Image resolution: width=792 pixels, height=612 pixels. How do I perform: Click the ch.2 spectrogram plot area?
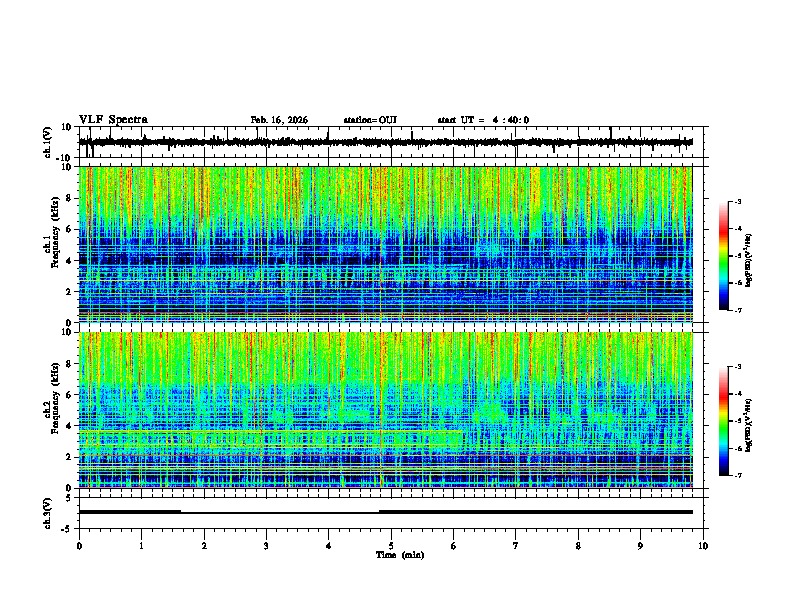click(x=386, y=410)
